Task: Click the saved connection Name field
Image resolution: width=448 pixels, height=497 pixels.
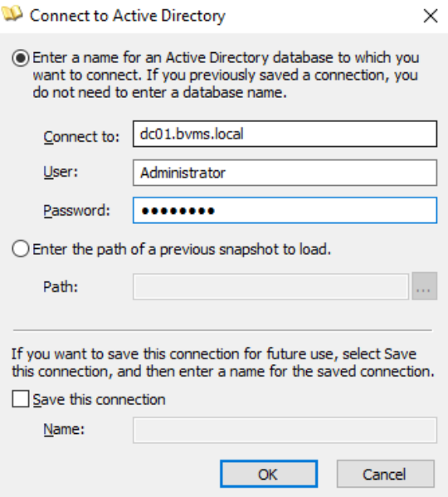Action: click(x=285, y=430)
